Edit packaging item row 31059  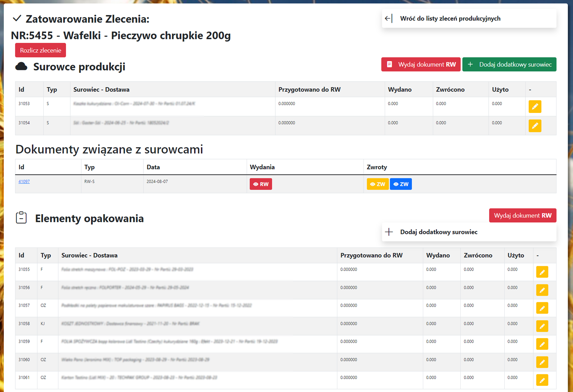coord(542,344)
